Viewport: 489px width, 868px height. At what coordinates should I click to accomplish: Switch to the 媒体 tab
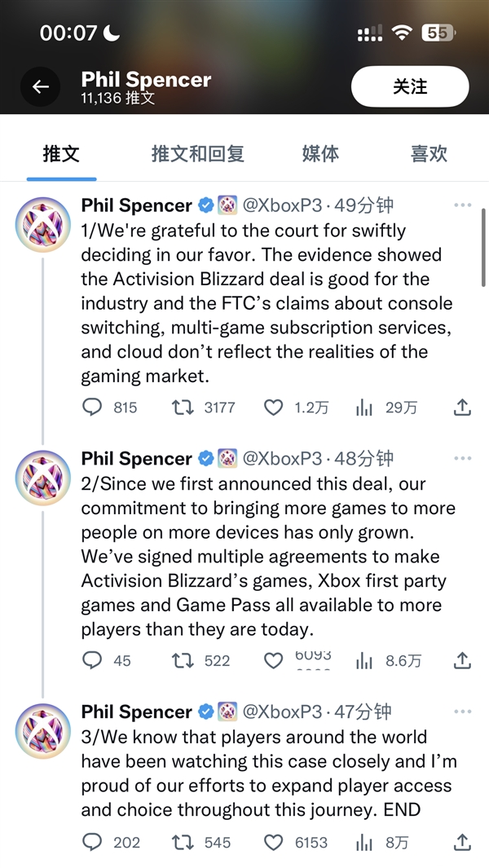pyautogui.click(x=320, y=153)
